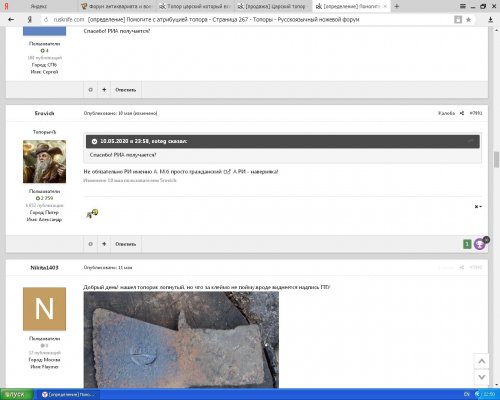This screenshot has height=400, width=500.
Task: Click the circle multi-quote icon under Sravich's post
Action: tap(90, 244)
